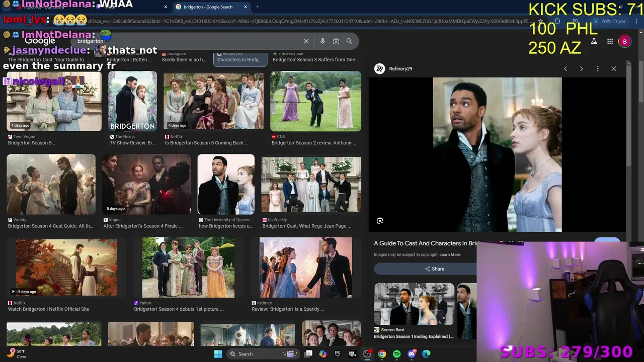Click the Verify it's you profile chip
Viewport: 644px width, 362px height.
pyautogui.click(x=610, y=21)
